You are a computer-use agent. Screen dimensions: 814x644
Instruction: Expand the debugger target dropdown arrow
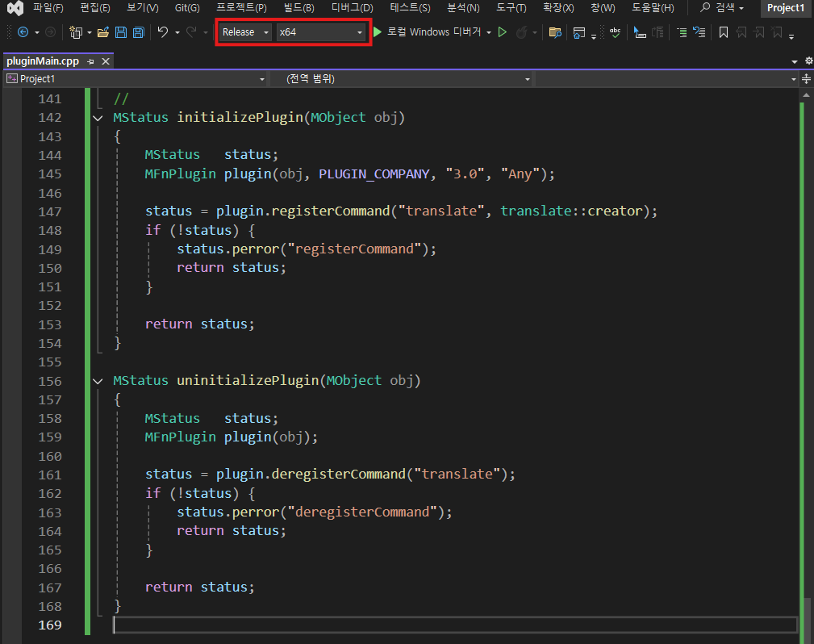tap(489, 33)
